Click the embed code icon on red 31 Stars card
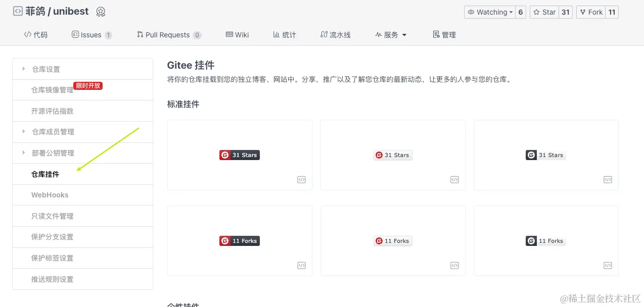The width and height of the screenshot is (644, 307). click(x=301, y=180)
